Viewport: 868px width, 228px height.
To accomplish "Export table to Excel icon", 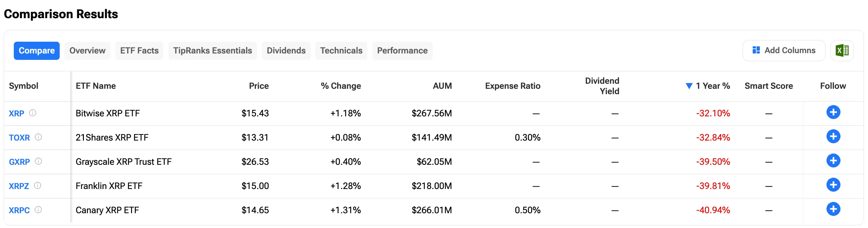I will 842,51.
